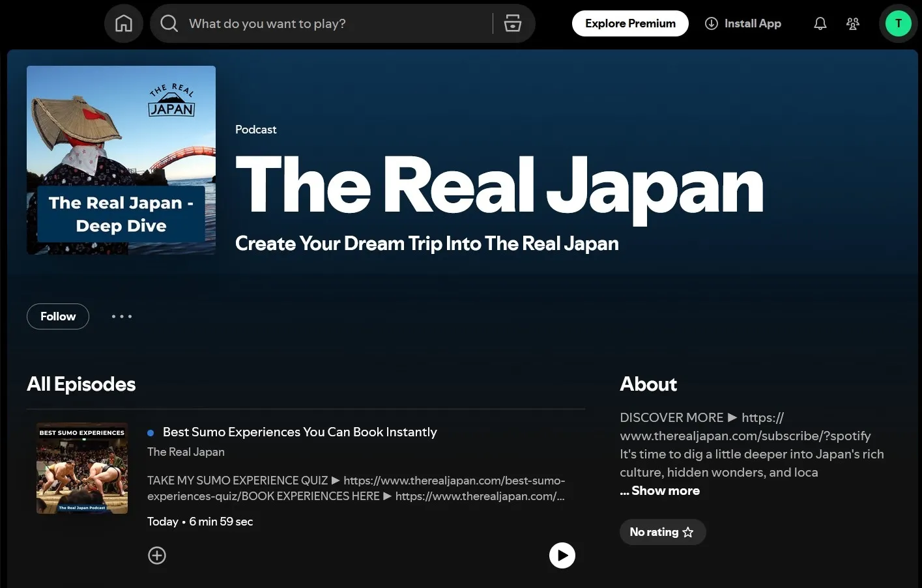Click The Real Japan podcast cover art

[121, 160]
